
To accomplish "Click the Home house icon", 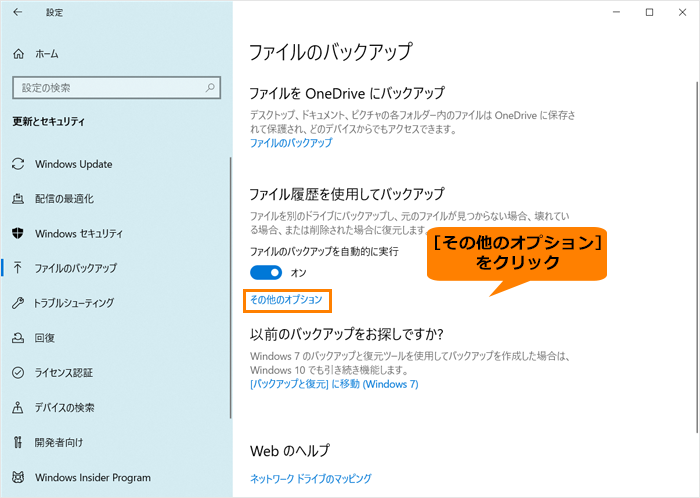I will coord(18,54).
